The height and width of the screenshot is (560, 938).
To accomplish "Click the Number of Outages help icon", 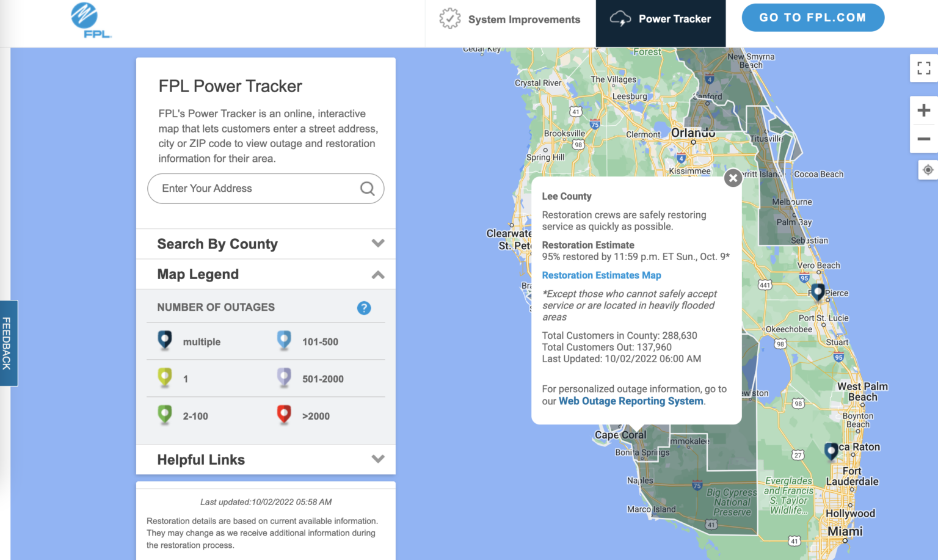I will click(x=364, y=308).
